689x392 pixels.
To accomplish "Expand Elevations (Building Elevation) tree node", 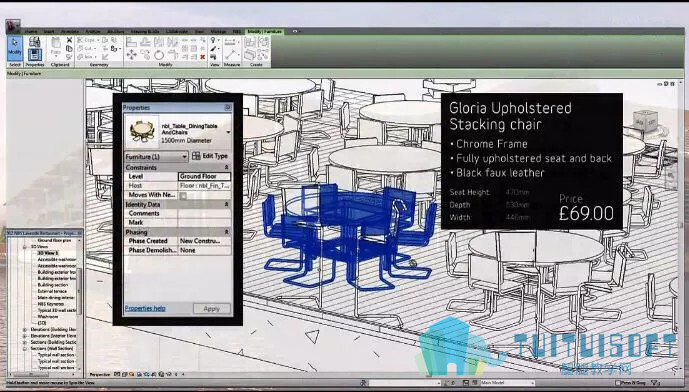I will click(25, 330).
